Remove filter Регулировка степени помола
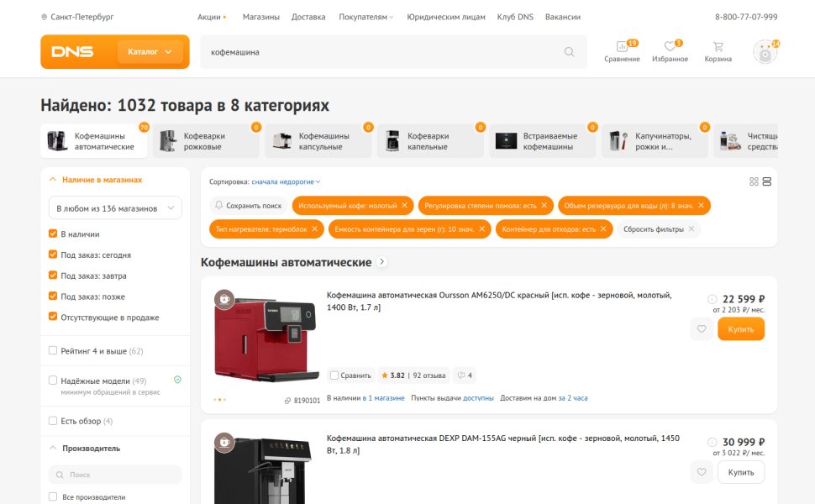815x504 pixels. (x=544, y=205)
